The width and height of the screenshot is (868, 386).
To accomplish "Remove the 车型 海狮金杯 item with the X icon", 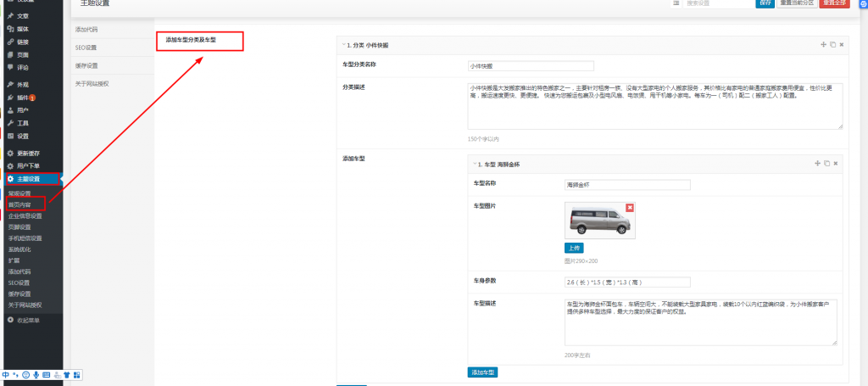I will tap(835, 164).
